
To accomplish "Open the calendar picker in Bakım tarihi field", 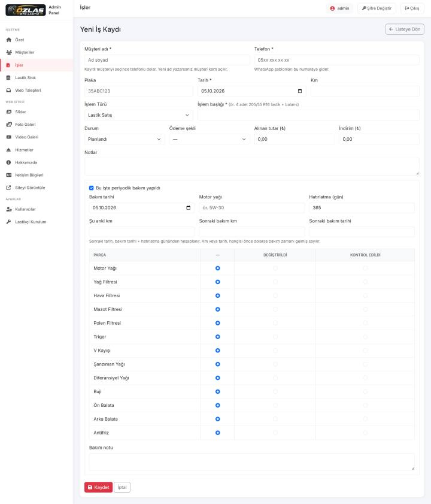I will click(188, 207).
